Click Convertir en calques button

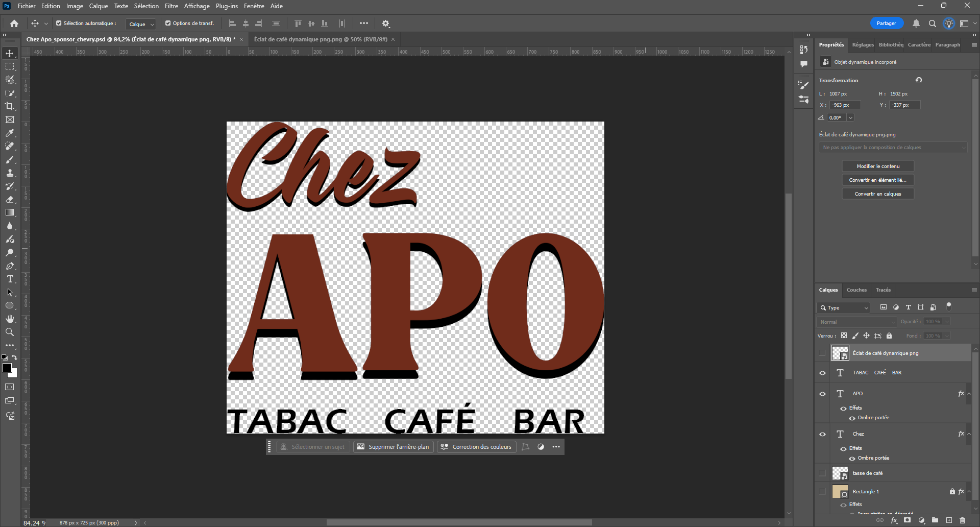[x=878, y=194]
